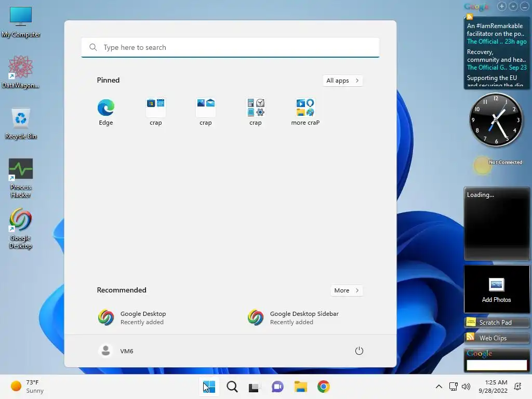Open taskbar Search magnifier
Viewport: 532px width, 399px height.
232,387
